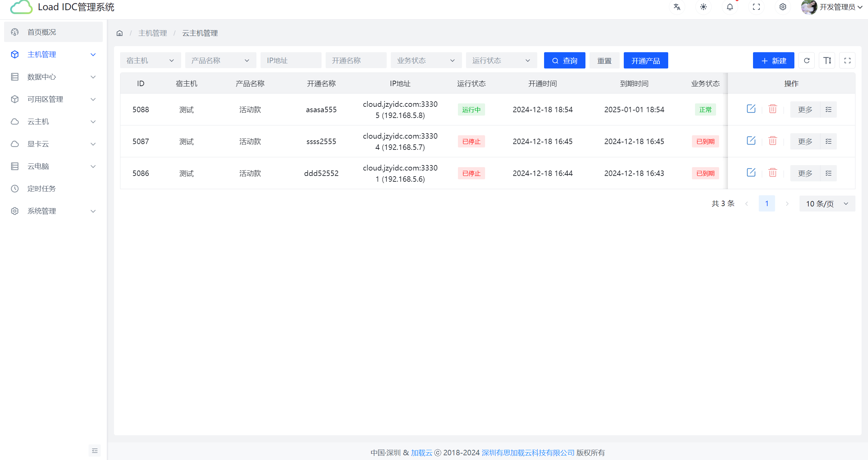Screen dimensions: 868x460
Task: Expand the 可用区管理 menu chevron
Action: [x=93, y=99]
